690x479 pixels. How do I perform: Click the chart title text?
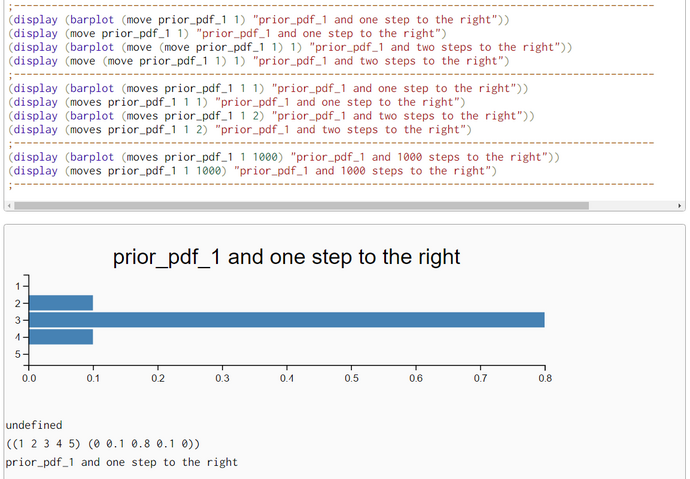pyautogui.click(x=286, y=257)
